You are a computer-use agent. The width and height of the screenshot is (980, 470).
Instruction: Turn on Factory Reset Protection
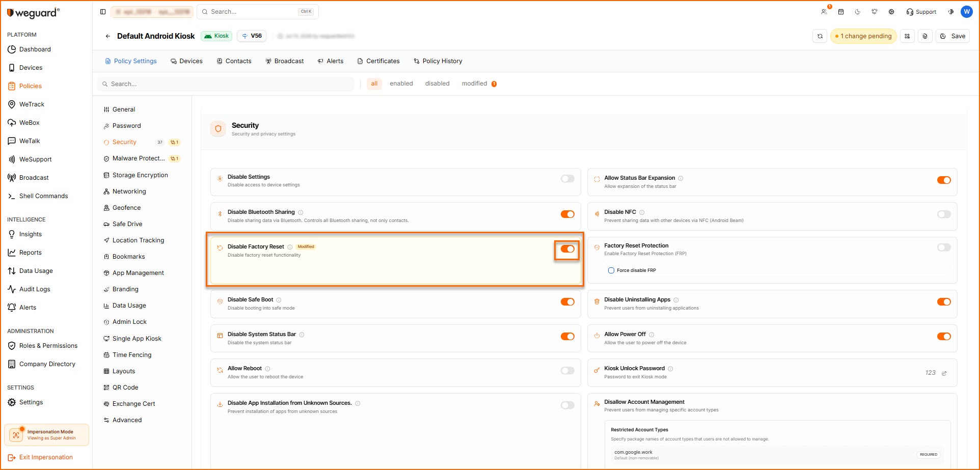click(x=944, y=247)
